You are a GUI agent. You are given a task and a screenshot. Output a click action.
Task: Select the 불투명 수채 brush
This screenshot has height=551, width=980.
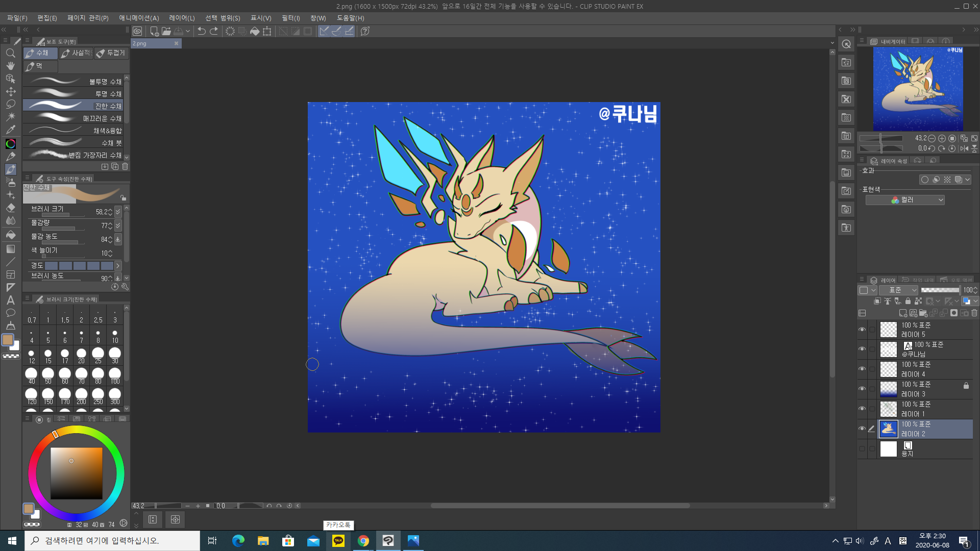pos(73,81)
